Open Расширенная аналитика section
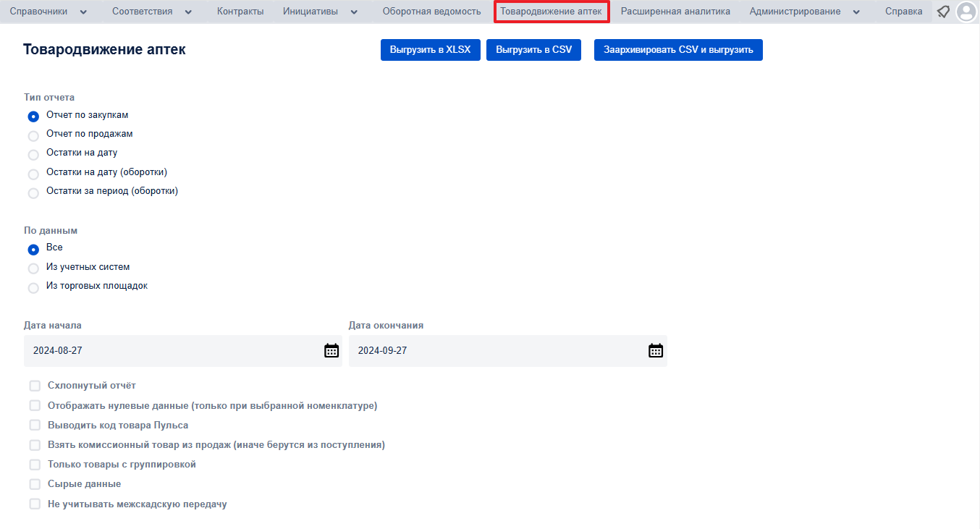Viewport: 980px width, 529px height. pos(675,12)
